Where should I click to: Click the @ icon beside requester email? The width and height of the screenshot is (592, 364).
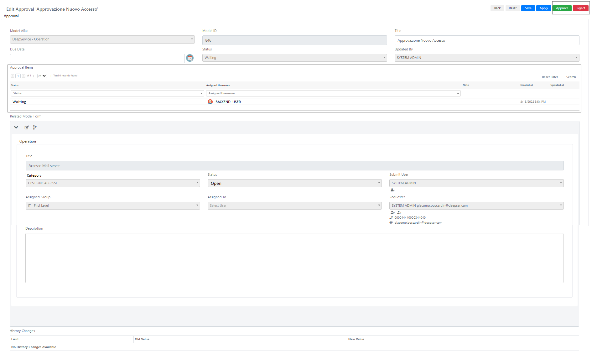point(391,223)
